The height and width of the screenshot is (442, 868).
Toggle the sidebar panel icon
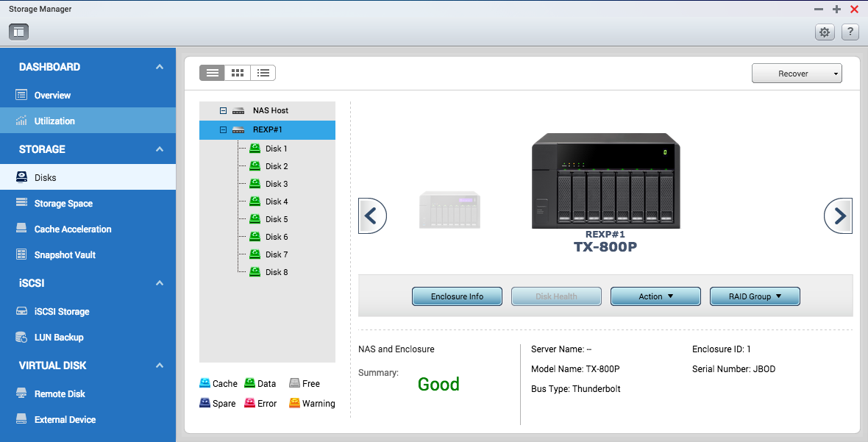point(18,32)
